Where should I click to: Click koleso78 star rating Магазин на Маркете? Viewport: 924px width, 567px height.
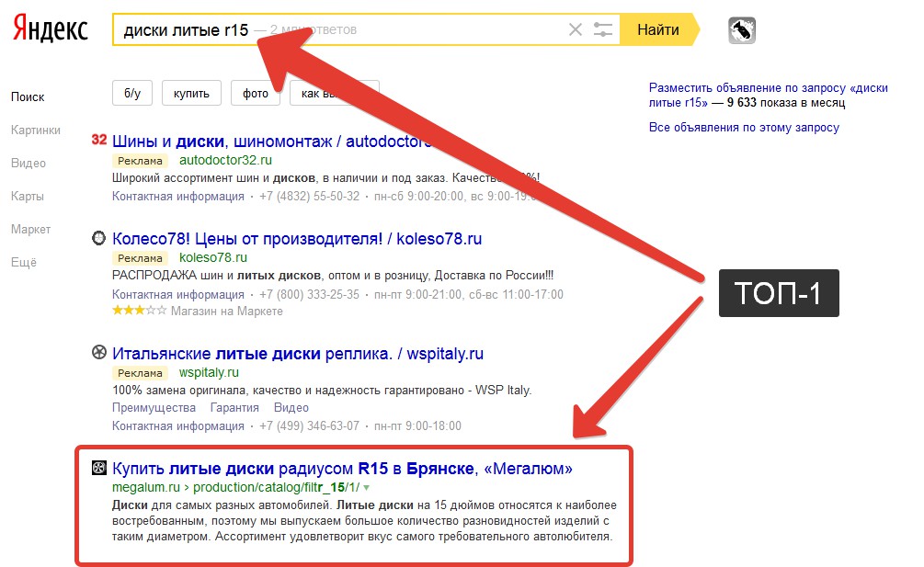[x=198, y=311]
